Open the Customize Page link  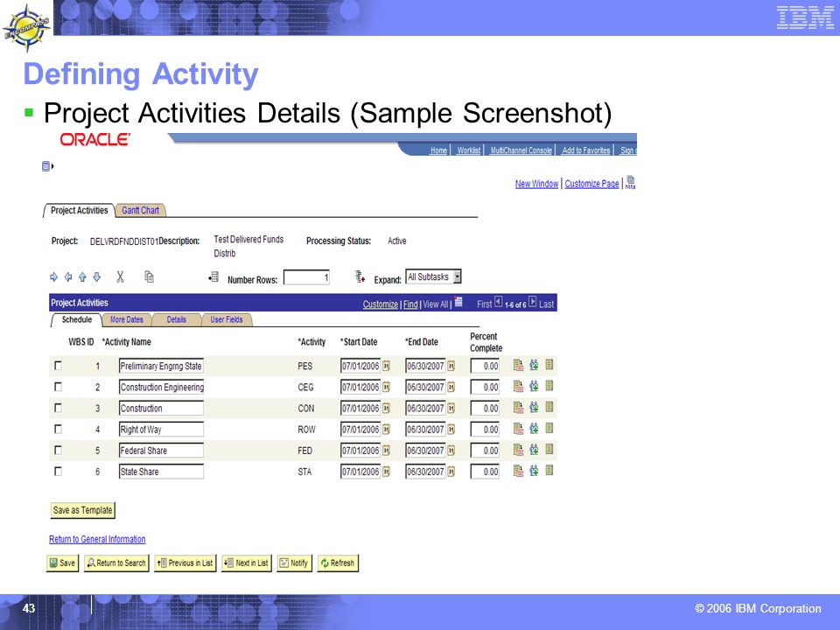[591, 184]
